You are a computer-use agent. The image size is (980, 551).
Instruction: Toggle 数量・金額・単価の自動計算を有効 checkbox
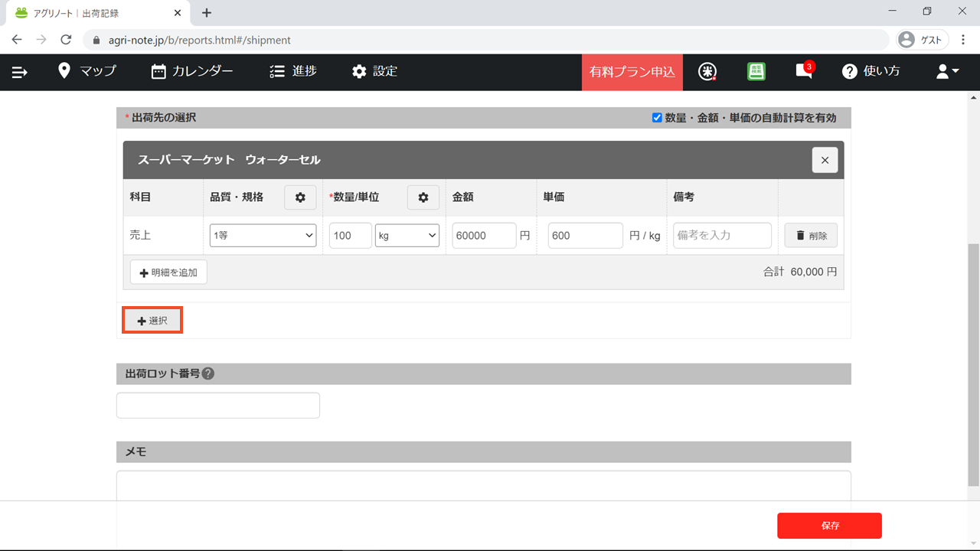pos(657,118)
